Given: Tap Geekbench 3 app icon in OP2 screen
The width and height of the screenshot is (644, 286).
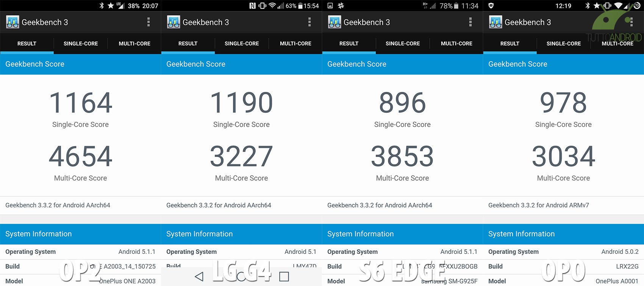Looking at the screenshot, I should [x=13, y=22].
